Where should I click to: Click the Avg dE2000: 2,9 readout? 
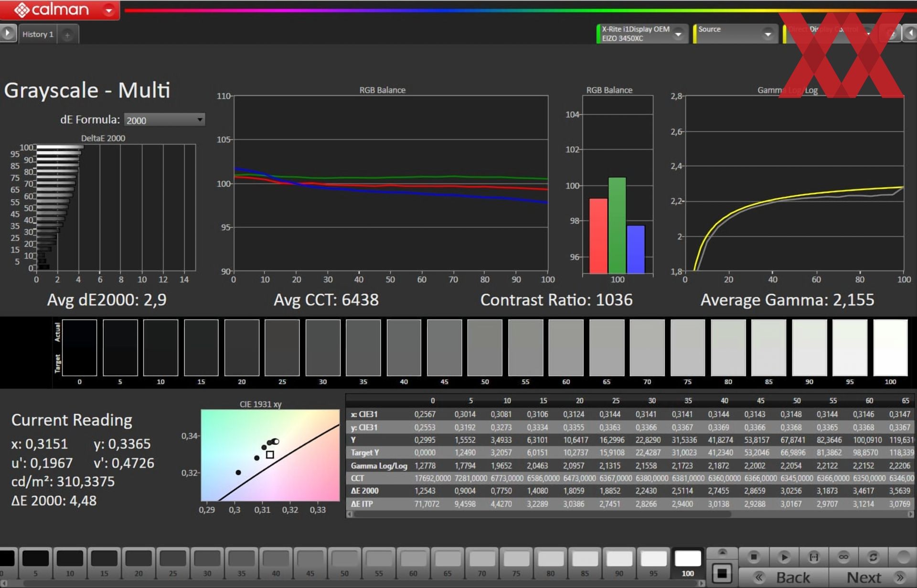pyautogui.click(x=107, y=300)
